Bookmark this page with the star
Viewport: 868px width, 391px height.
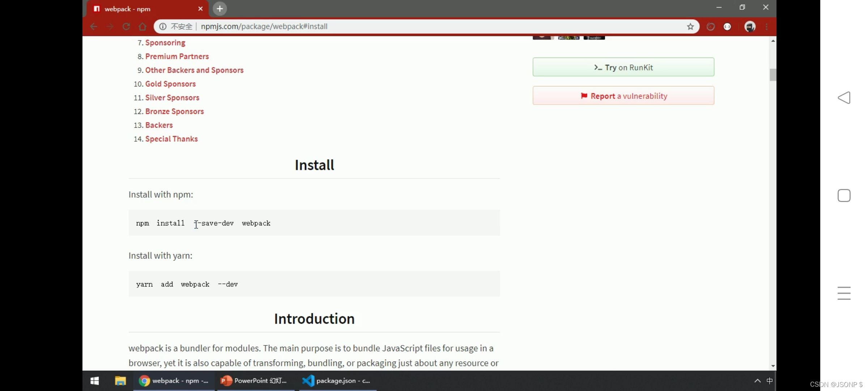click(x=690, y=26)
